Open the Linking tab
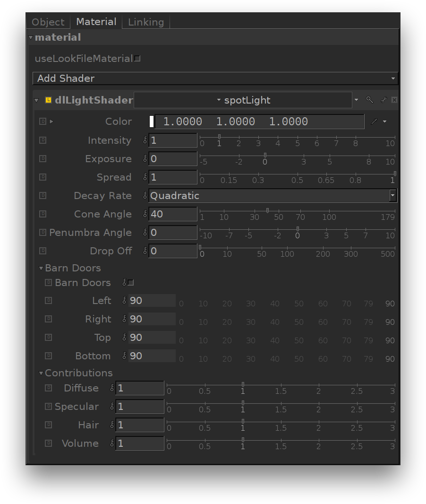The height and width of the screenshot is (504, 426). 146,22
